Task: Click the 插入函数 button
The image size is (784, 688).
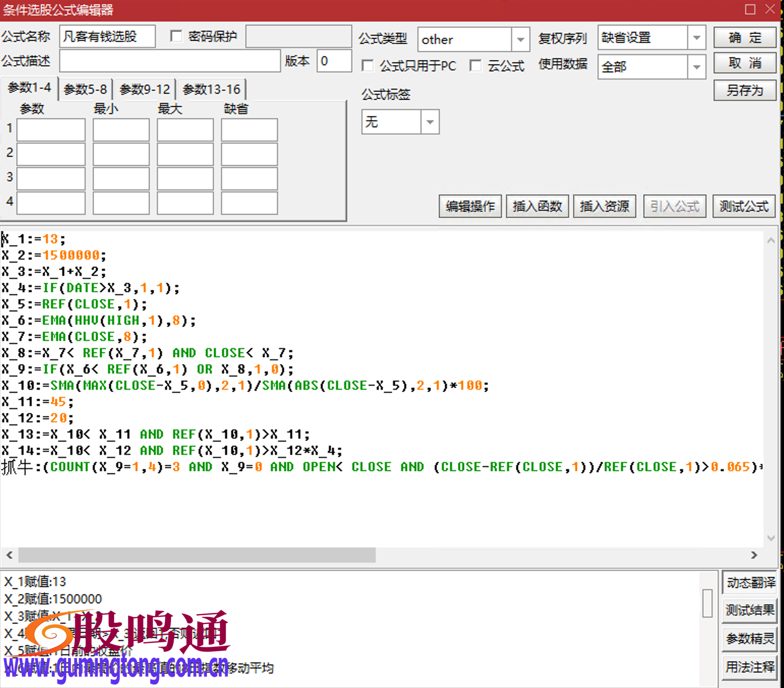Action: [537, 206]
